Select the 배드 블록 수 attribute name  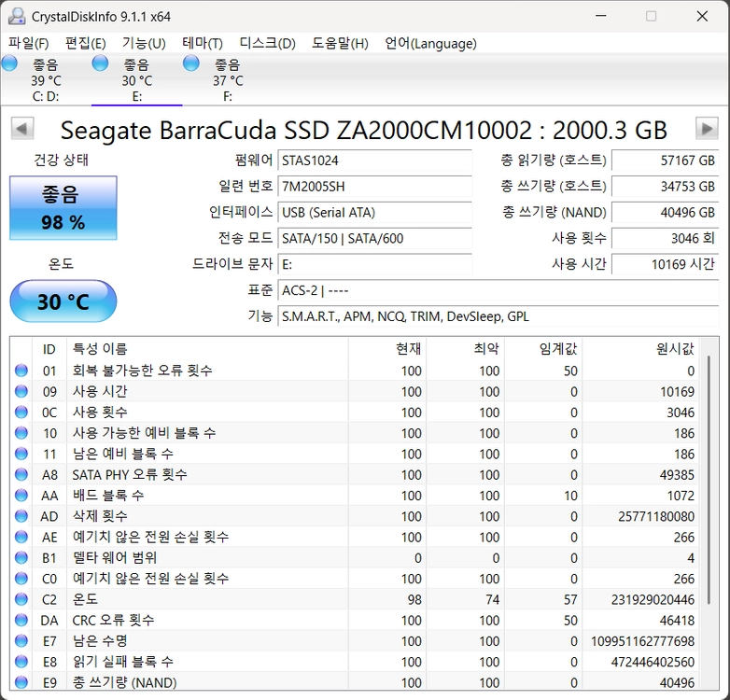(108, 496)
